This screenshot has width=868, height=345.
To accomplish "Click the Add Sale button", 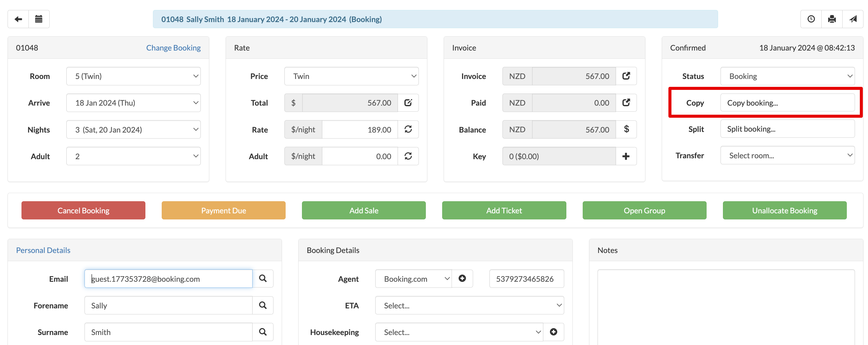I will pyautogui.click(x=363, y=211).
